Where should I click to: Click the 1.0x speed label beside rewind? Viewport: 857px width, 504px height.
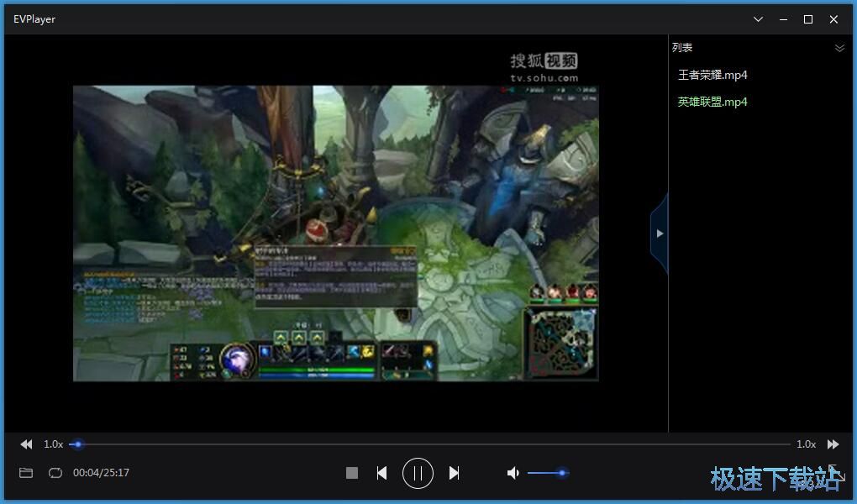(x=54, y=444)
